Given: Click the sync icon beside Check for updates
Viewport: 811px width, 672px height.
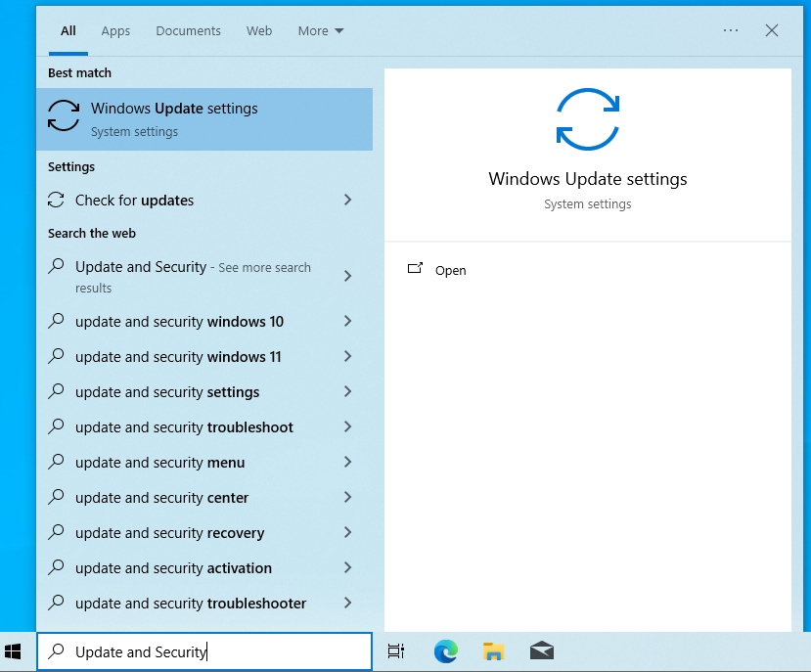Looking at the screenshot, I should (56, 201).
